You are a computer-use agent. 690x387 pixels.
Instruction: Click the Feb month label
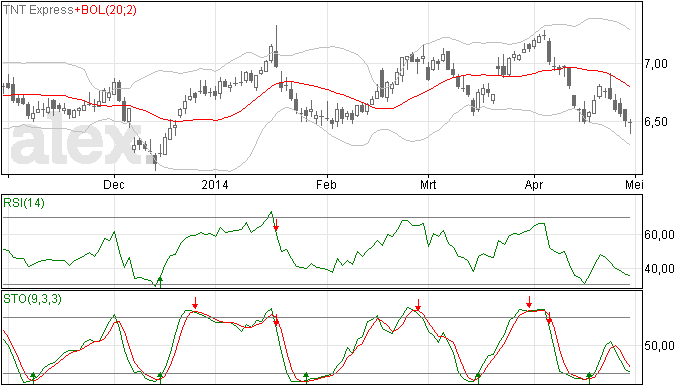pos(326,184)
